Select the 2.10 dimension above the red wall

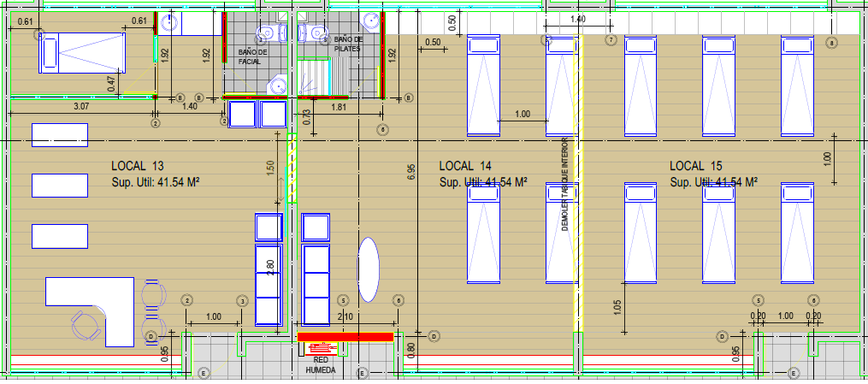click(346, 317)
